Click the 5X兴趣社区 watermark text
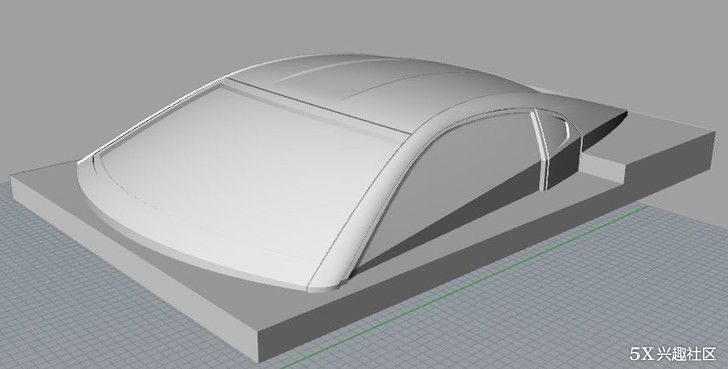This screenshot has height=369, width=728. [x=673, y=354]
